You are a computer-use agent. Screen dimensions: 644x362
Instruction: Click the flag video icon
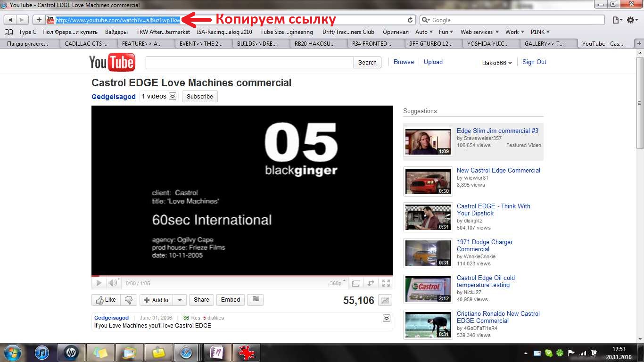256,300
